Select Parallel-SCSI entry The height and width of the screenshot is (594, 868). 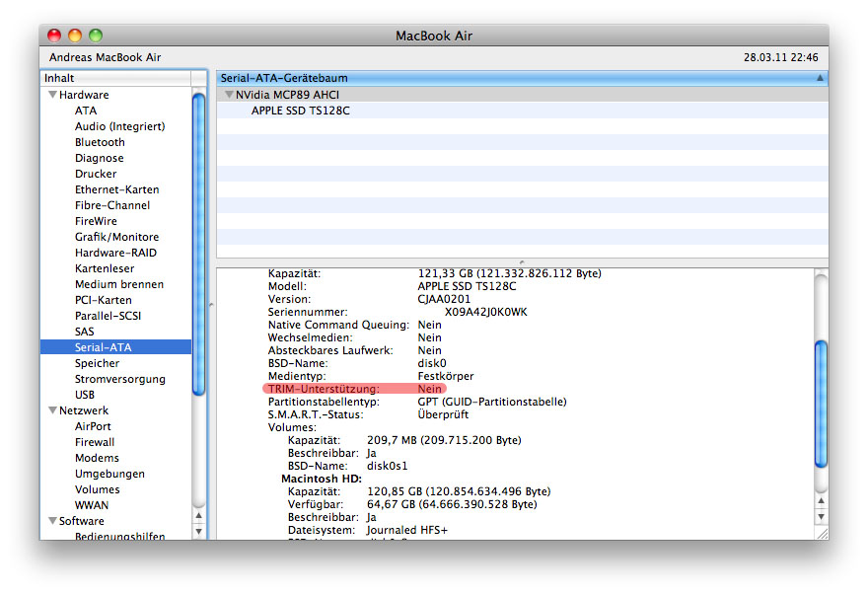108,316
